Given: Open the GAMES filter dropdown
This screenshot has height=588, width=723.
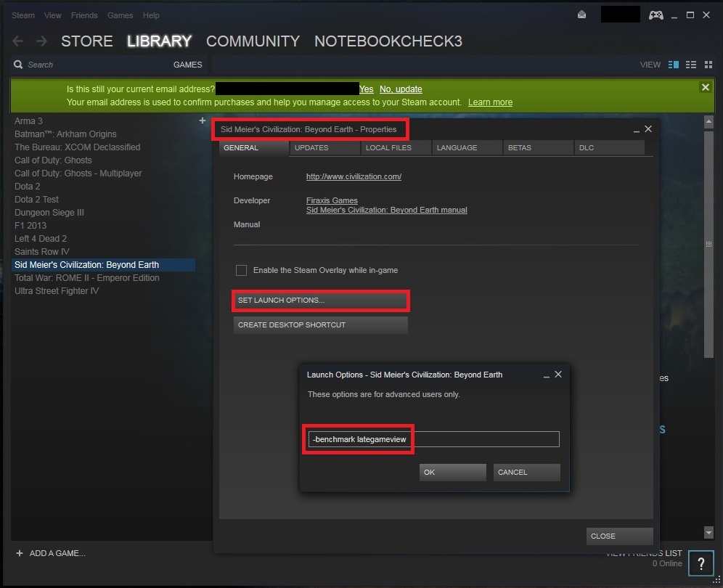Looking at the screenshot, I should (188, 65).
